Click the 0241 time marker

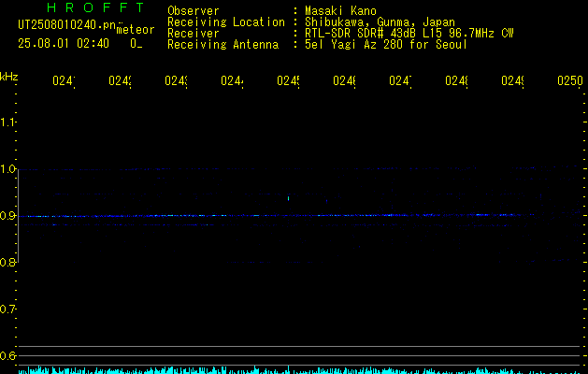pyautogui.click(x=64, y=81)
